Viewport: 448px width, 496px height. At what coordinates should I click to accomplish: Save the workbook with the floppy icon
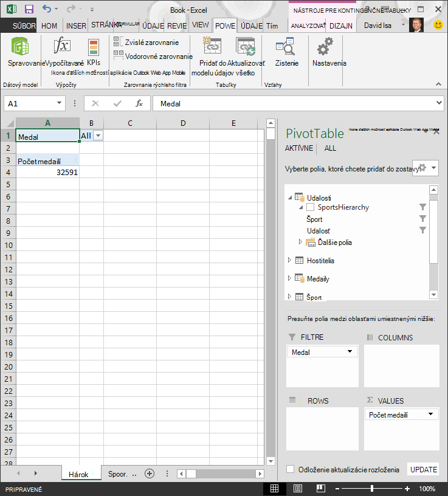tap(29, 9)
